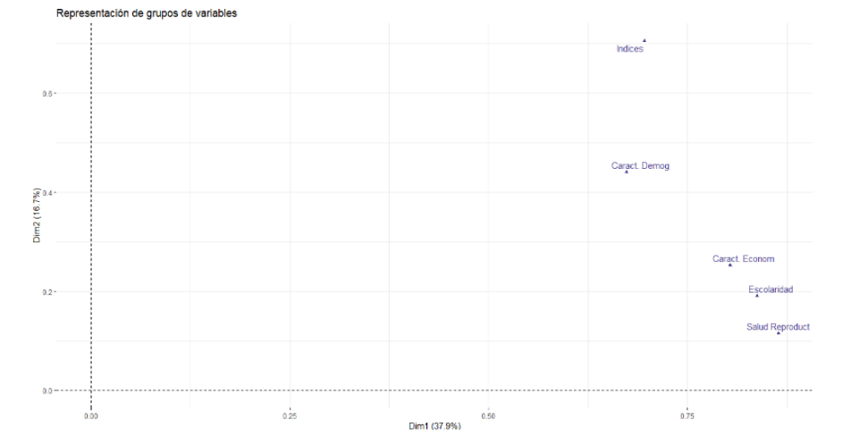This screenshot has height=436, width=868.
Task: Click the triangle marker for Indices
Action: [x=644, y=40]
